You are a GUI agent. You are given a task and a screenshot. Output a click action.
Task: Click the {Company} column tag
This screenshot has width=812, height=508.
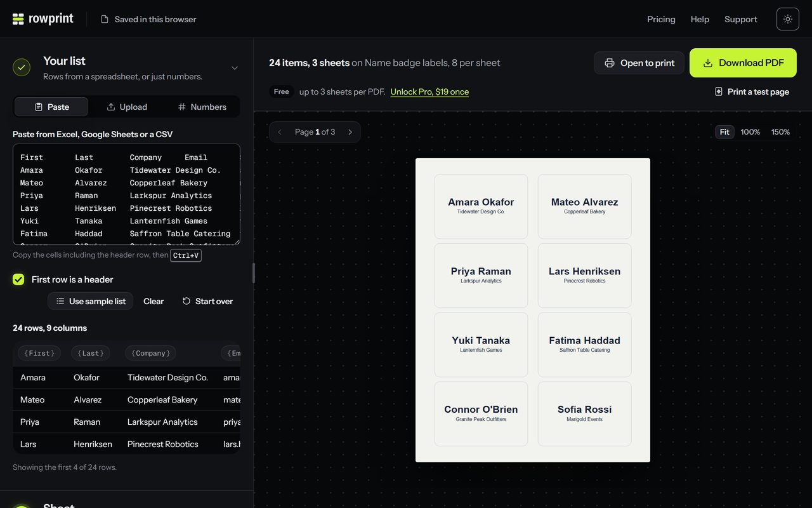click(150, 353)
